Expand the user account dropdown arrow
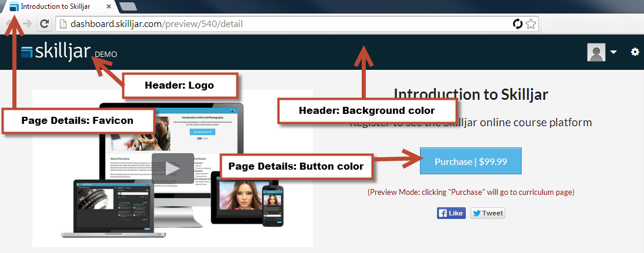Viewport: 644px width, 253px height. pos(613,52)
